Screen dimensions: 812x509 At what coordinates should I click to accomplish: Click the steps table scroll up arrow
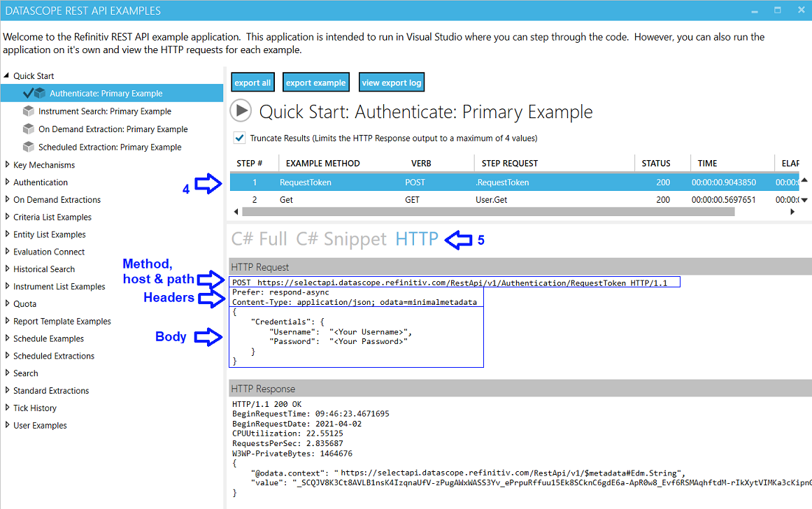click(804, 180)
